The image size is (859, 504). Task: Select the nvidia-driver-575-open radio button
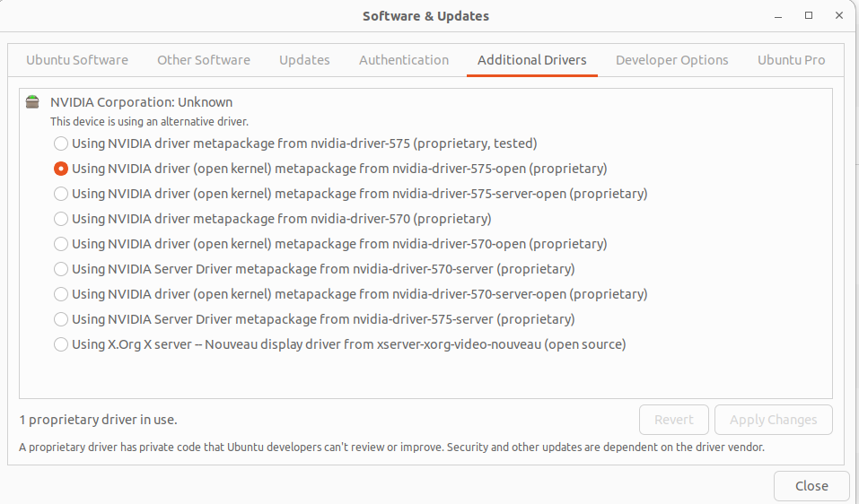point(61,169)
